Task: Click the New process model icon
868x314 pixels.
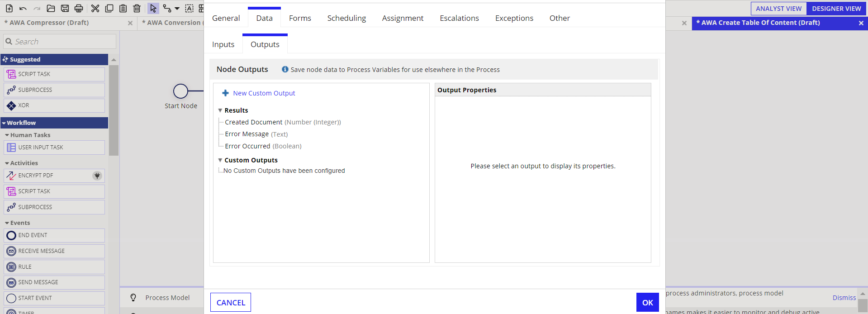Action: coord(9,8)
